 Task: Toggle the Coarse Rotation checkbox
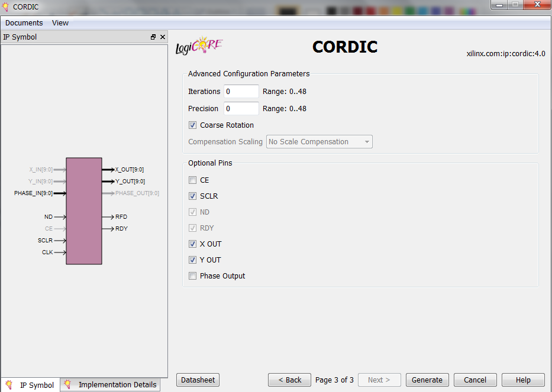click(x=192, y=125)
